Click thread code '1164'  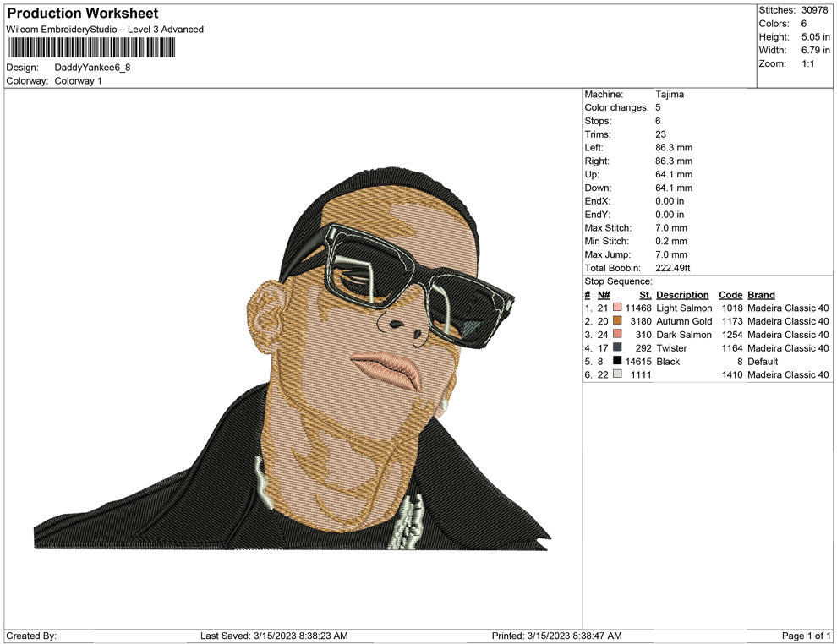point(732,348)
